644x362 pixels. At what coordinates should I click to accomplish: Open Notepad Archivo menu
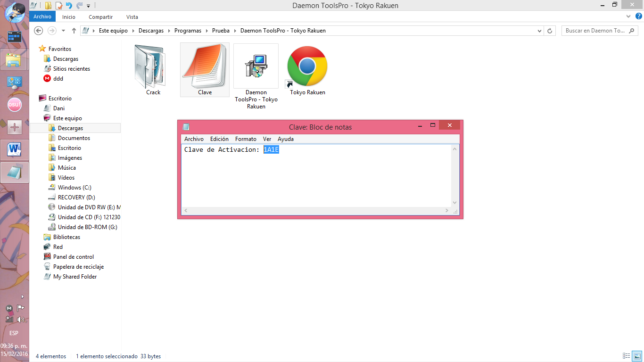point(194,139)
